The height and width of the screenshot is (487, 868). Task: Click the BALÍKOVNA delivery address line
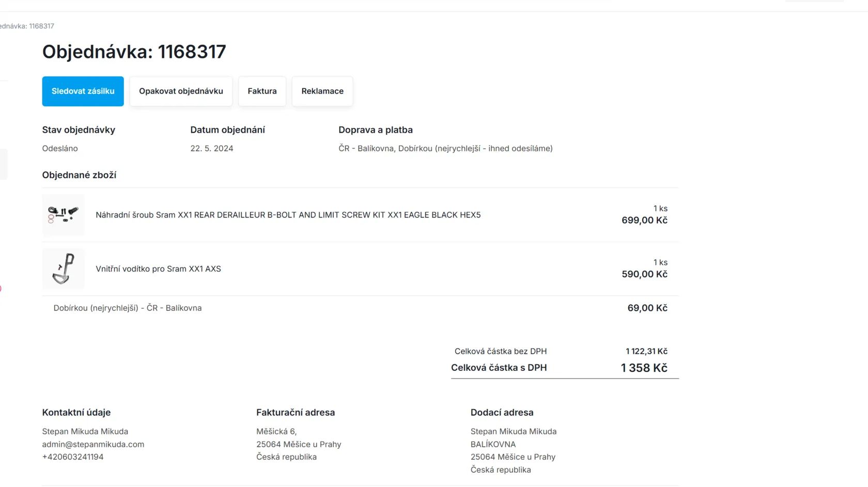pos(493,444)
